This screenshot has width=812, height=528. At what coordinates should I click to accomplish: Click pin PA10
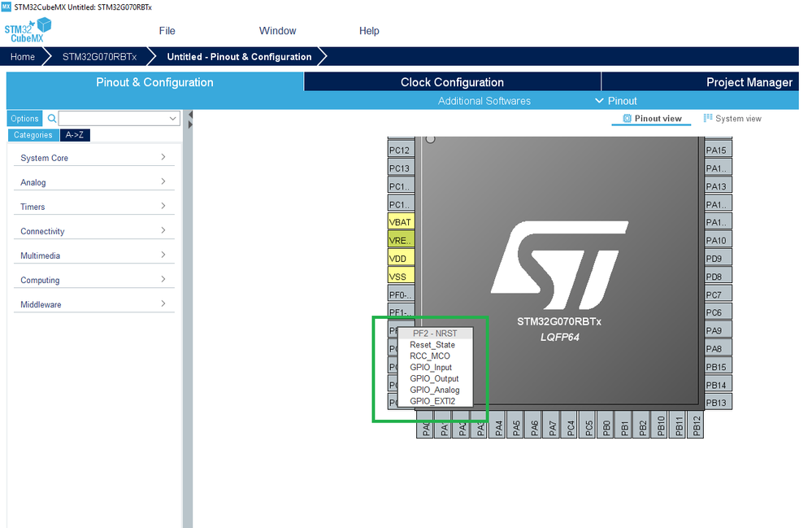coord(719,240)
